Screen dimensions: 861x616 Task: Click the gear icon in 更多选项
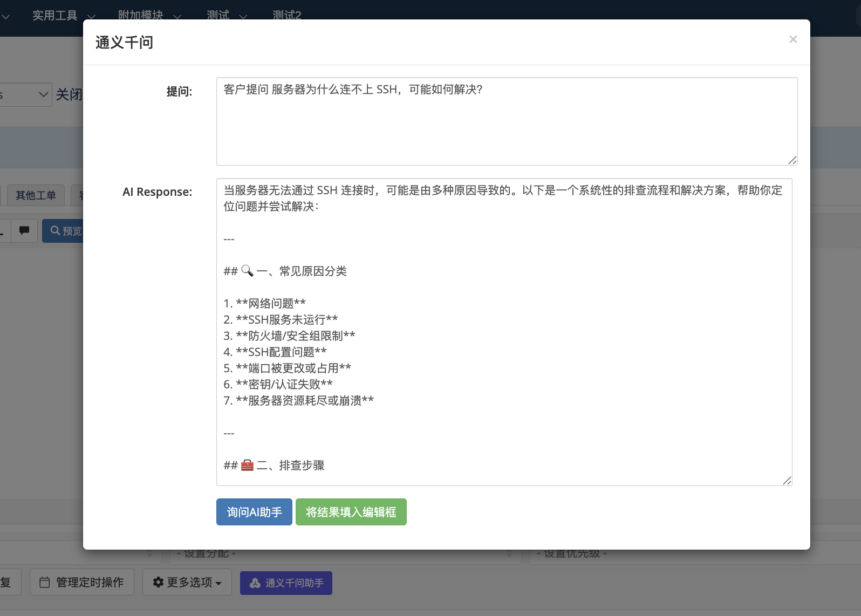158,582
